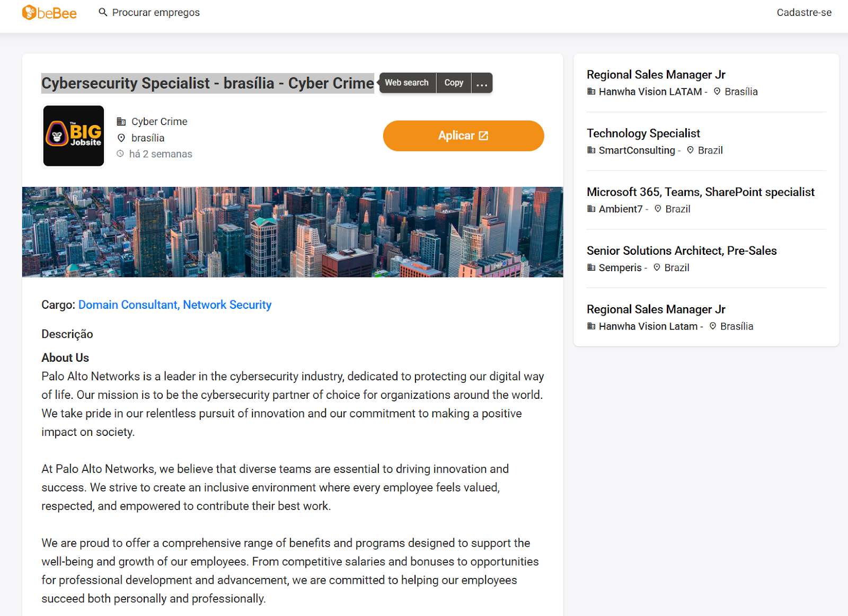Open the Technology Specialist job listing
The height and width of the screenshot is (616, 848).
pyautogui.click(x=643, y=133)
